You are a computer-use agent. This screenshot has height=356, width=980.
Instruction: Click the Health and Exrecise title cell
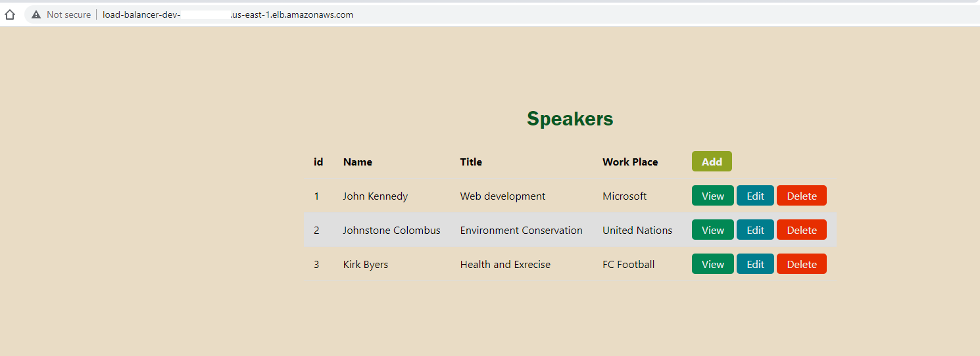[x=505, y=265]
